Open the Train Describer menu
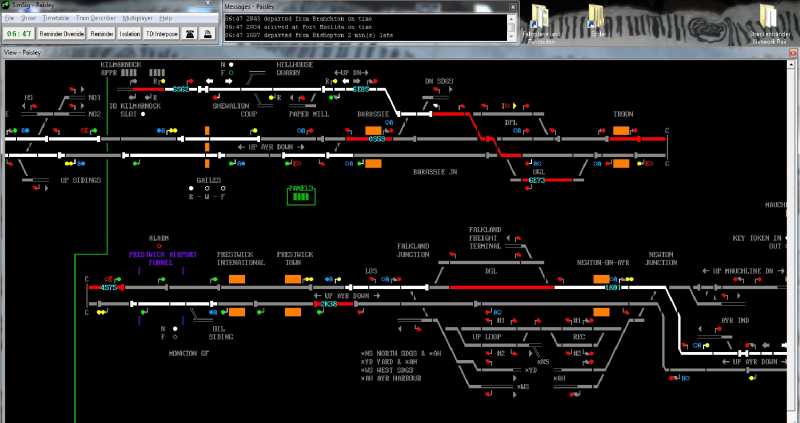800x423 pixels. coord(96,18)
